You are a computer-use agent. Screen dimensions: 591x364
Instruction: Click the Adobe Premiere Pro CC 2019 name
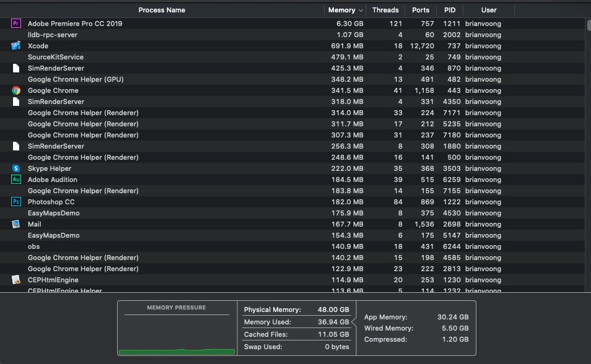[x=75, y=24]
